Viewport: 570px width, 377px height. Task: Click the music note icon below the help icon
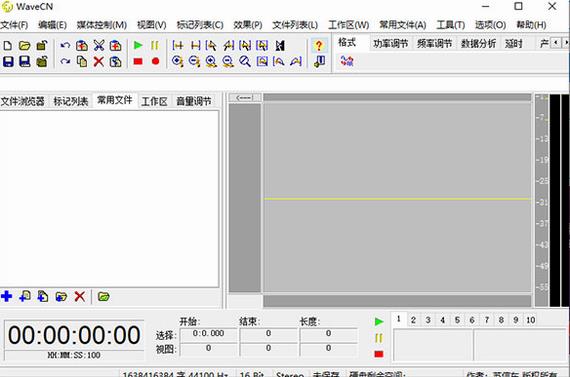319,61
